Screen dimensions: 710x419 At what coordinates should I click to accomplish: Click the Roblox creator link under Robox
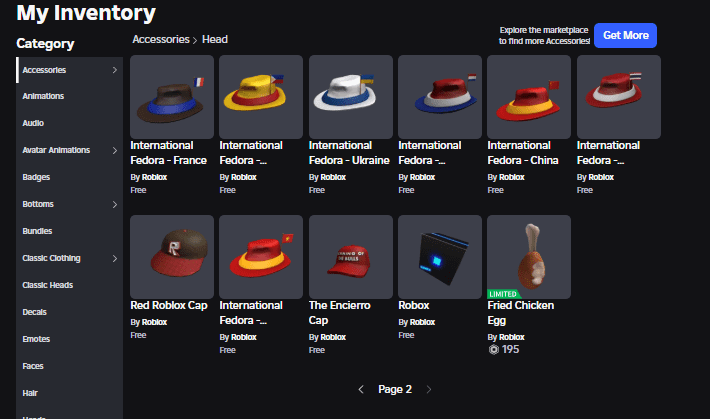(422, 322)
